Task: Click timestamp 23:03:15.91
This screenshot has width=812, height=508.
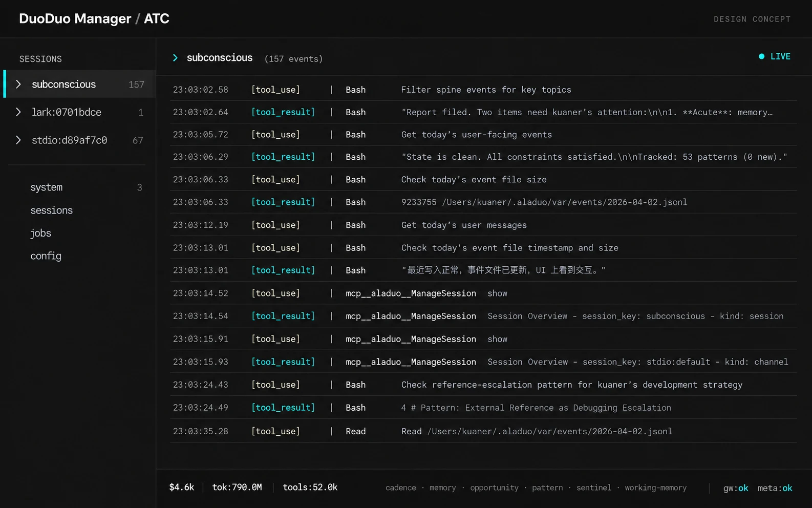Action: [x=201, y=339]
